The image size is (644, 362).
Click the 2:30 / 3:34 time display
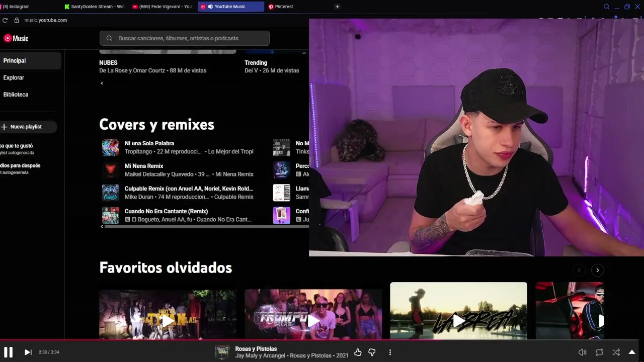[x=49, y=352]
